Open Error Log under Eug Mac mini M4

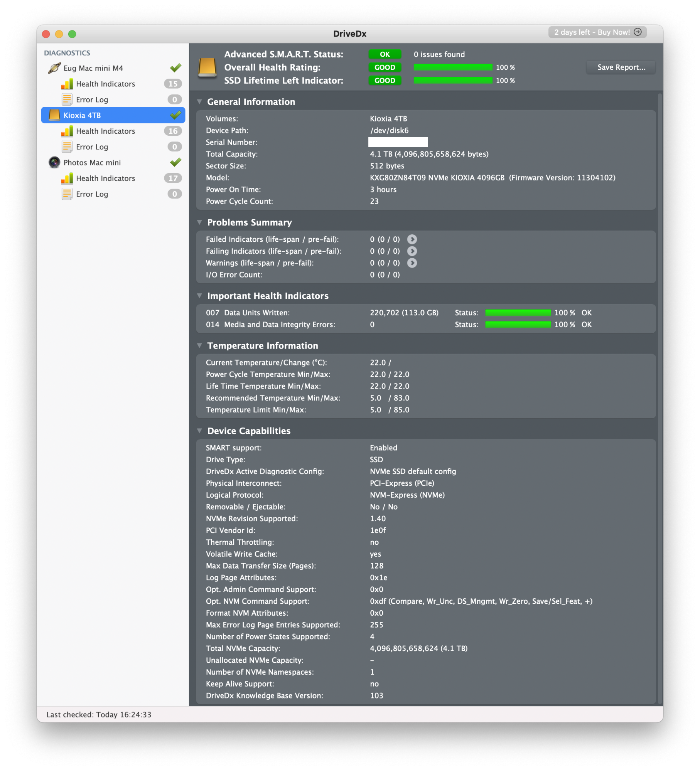(92, 99)
